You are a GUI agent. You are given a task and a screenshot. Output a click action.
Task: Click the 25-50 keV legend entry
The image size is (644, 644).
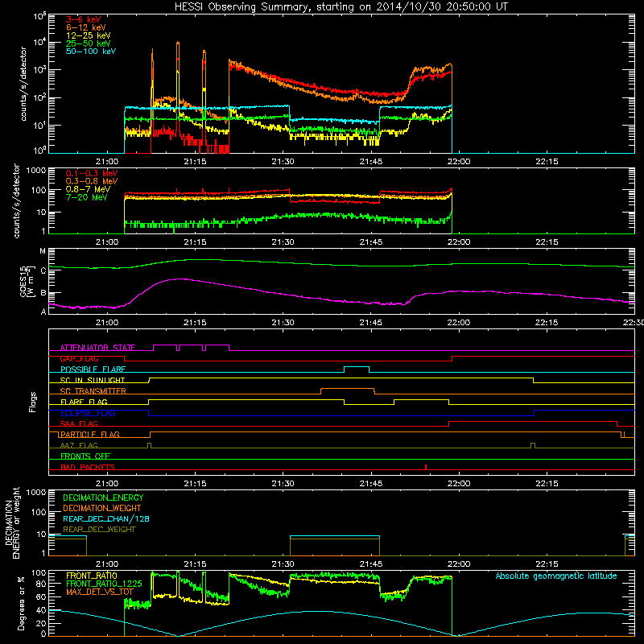(x=89, y=43)
